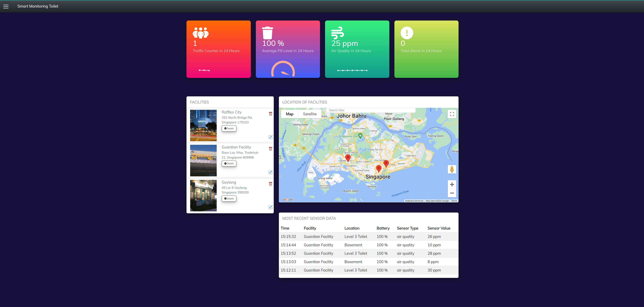Edit the Geylang facility
The width and height of the screenshot is (644, 307).
[270, 207]
